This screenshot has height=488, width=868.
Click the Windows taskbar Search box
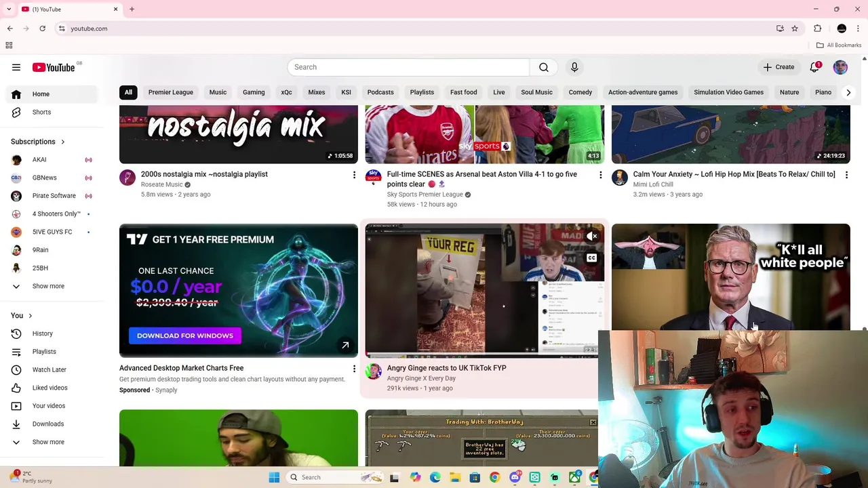[336, 477]
